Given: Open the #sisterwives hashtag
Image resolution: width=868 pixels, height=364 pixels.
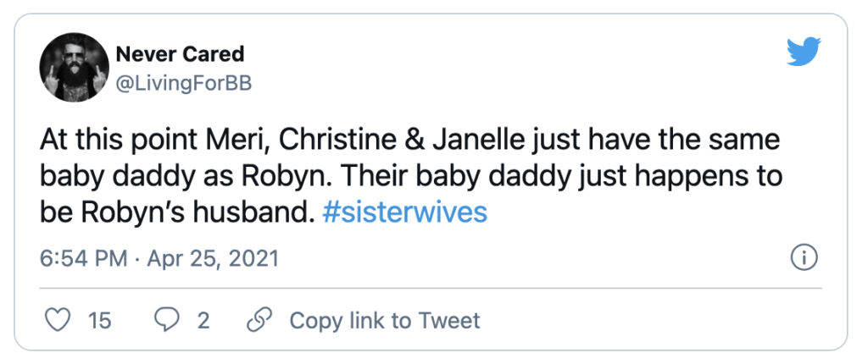Looking at the screenshot, I should (405, 211).
